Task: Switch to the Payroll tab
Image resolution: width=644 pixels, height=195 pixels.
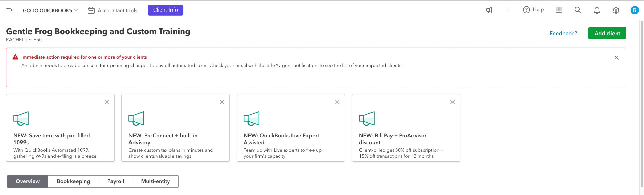Action: (x=116, y=181)
